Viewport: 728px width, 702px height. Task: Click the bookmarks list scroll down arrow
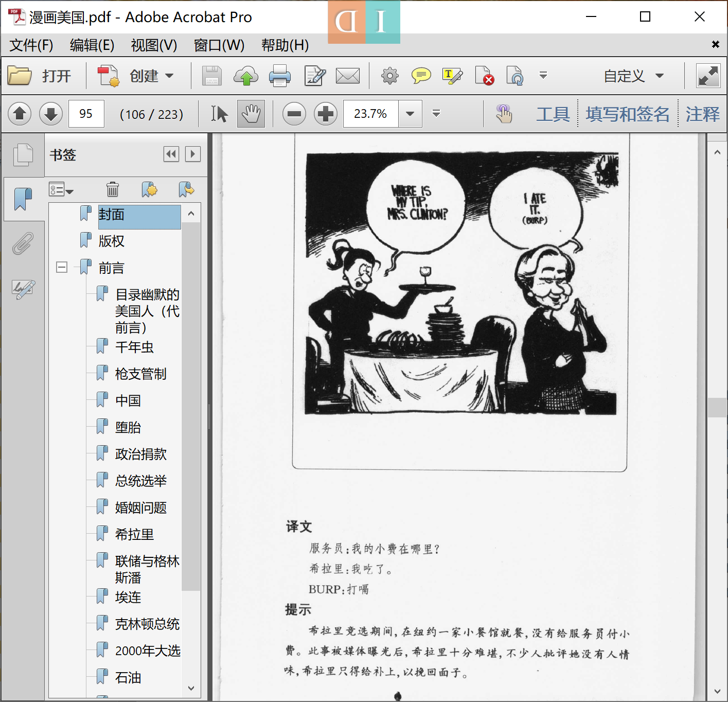[191, 688]
